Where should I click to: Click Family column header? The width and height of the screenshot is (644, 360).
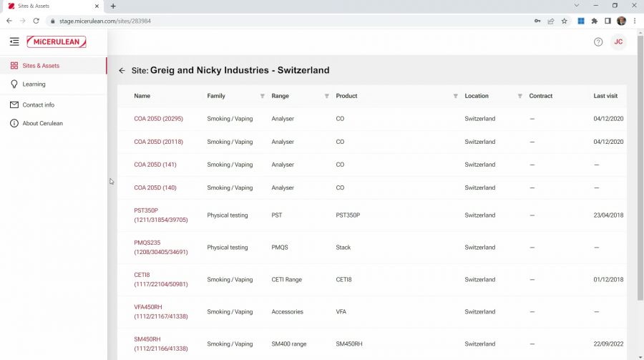(216, 96)
